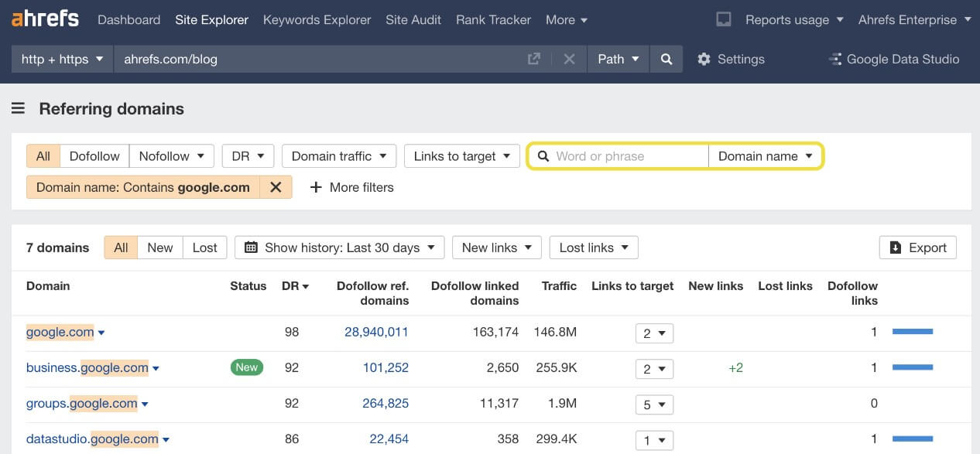Open Reports usage menu
Image resolution: width=980 pixels, height=454 pixels.
coord(794,19)
